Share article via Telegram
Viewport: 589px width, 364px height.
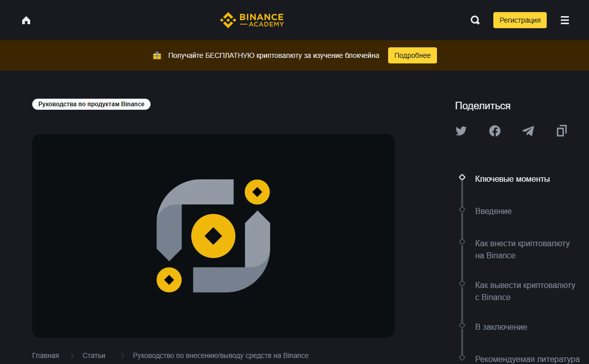[x=528, y=131]
